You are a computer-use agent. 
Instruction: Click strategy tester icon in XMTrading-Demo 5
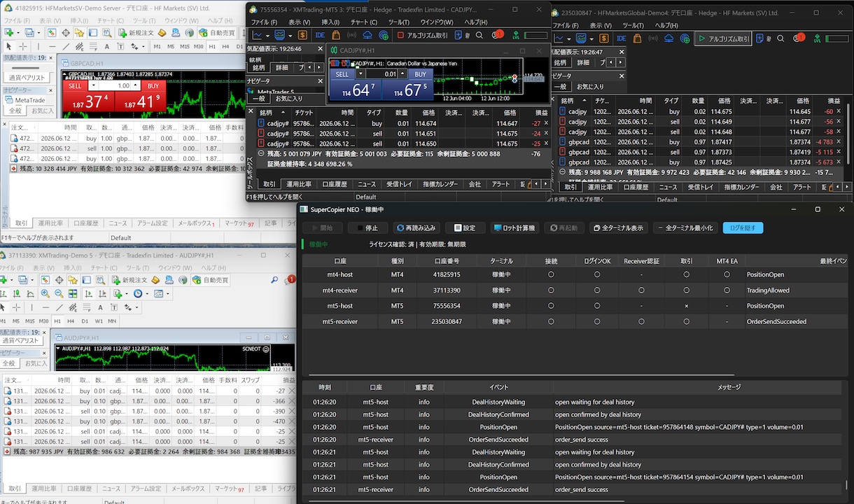click(100, 280)
